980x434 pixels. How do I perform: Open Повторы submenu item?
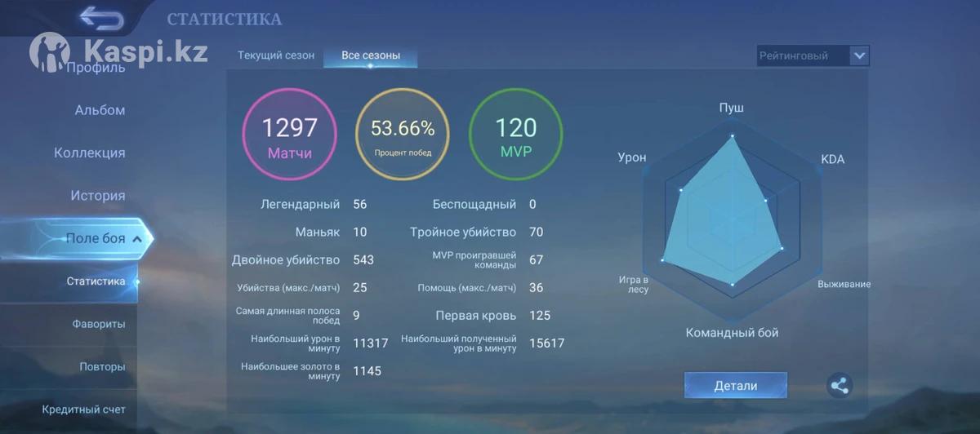pos(102,366)
